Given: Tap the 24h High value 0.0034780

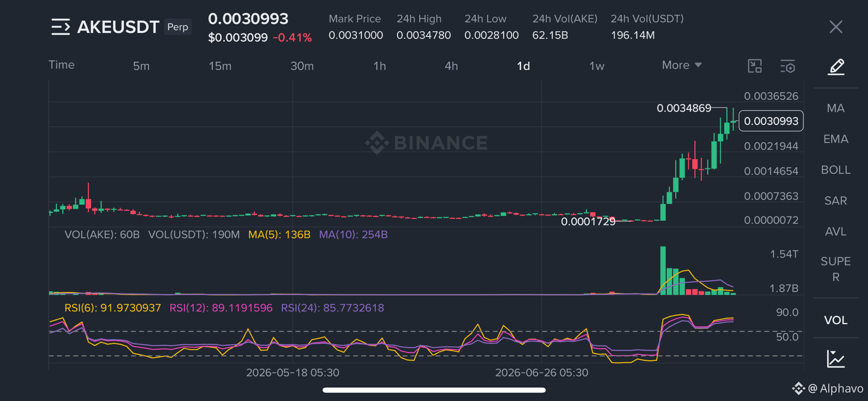Looking at the screenshot, I should click(x=423, y=35).
